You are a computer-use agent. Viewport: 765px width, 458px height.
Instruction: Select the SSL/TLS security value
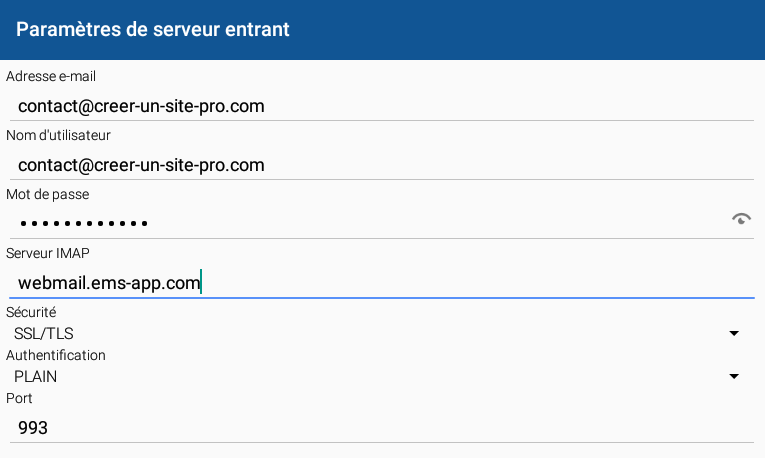[44, 334]
